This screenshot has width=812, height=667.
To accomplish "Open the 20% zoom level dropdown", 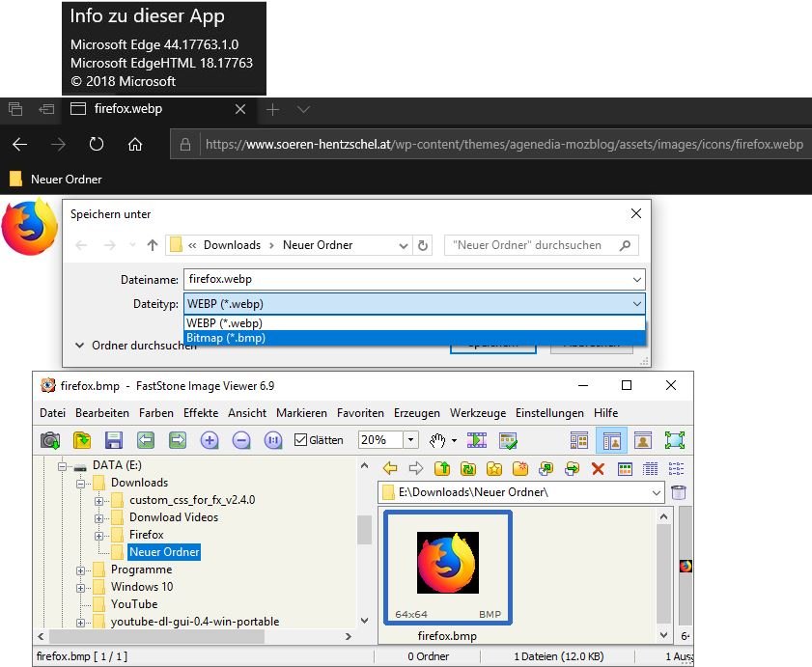I will coord(410,440).
